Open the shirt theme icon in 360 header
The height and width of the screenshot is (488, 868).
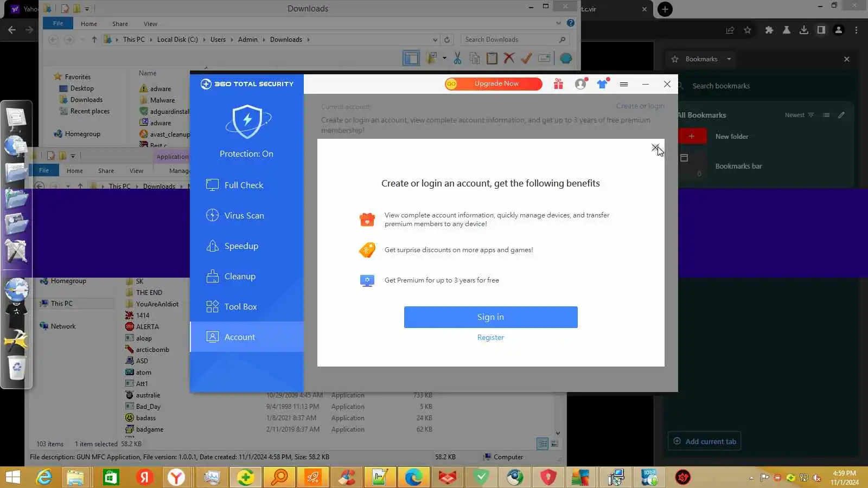[602, 84]
